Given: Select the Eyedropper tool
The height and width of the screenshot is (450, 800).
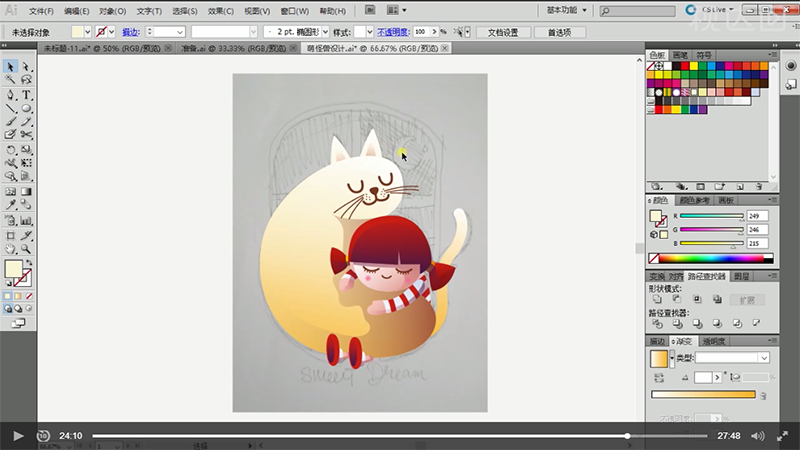Looking at the screenshot, I should point(10,205).
